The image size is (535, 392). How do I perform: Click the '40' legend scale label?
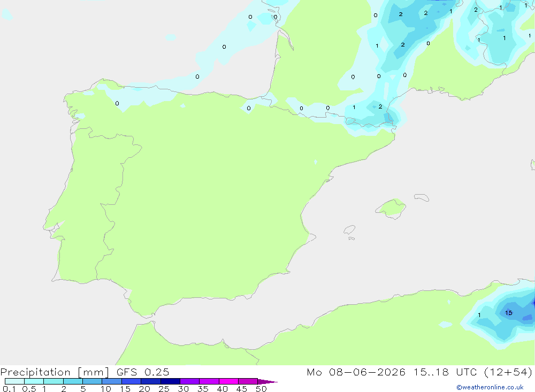point(222,389)
